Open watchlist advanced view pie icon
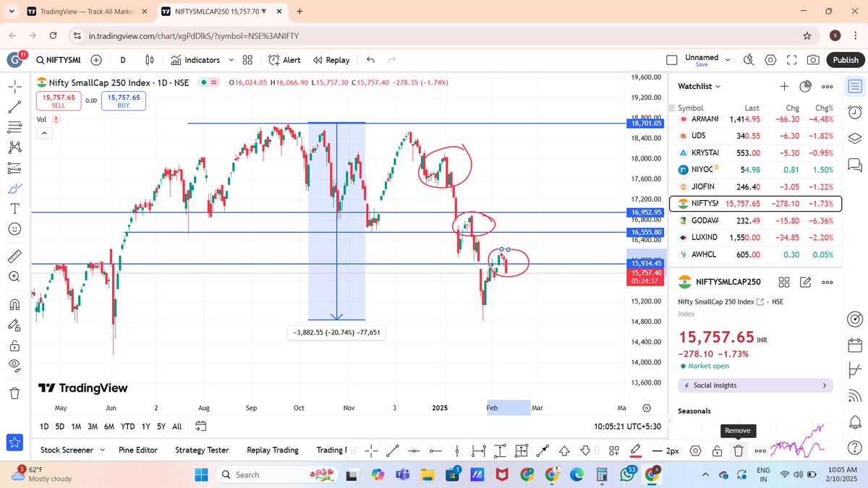This screenshot has height=488, width=868. (x=806, y=86)
